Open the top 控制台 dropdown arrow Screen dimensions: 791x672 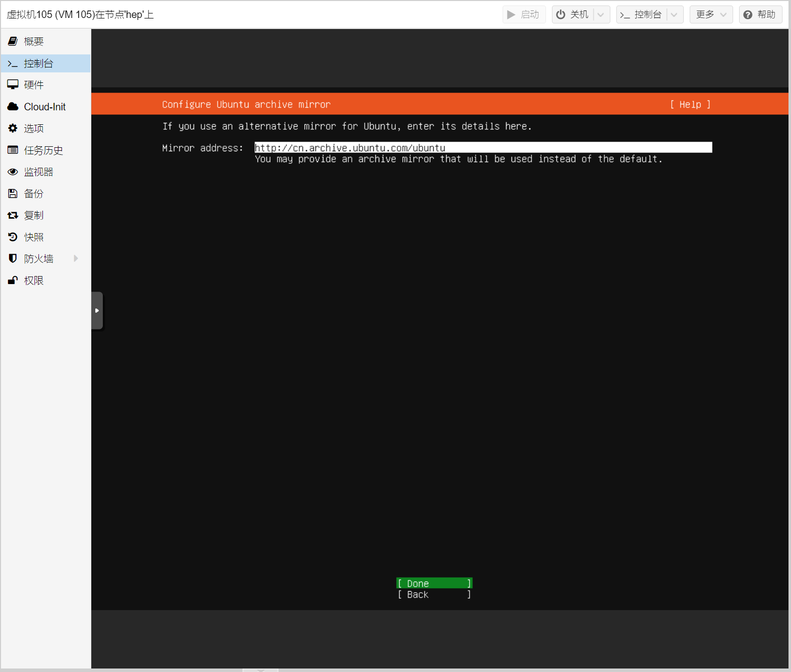coord(674,14)
